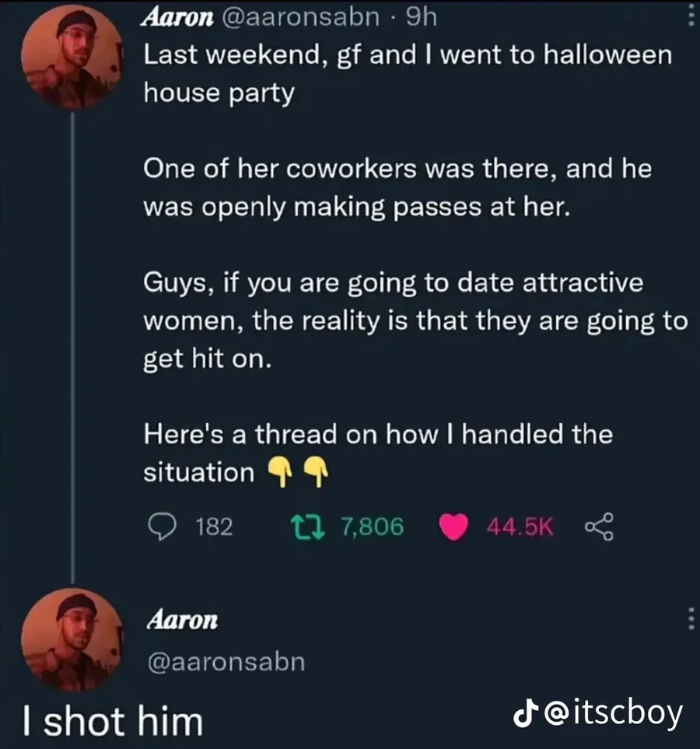Open the @aaronsabn handle in first tweet
Viewport: 700px width, 749px height.
(x=299, y=18)
